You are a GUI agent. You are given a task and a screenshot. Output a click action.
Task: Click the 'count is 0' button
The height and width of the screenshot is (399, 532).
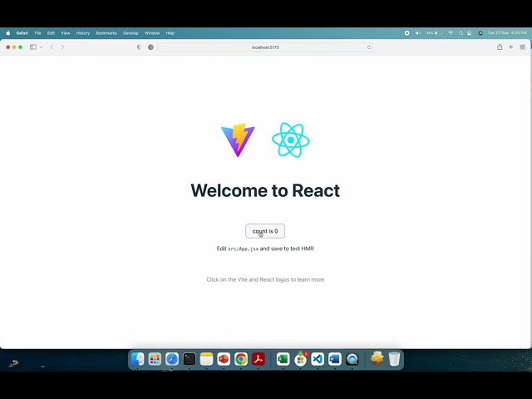265,231
